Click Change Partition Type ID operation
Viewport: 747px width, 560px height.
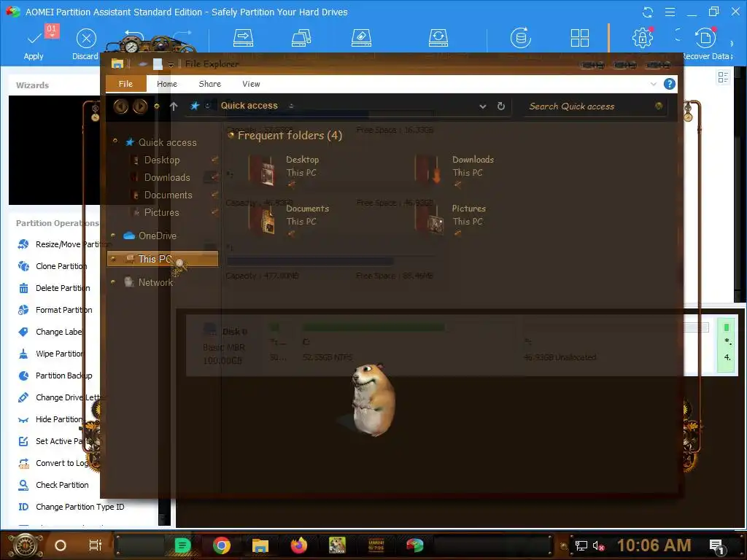(x=71, y=507)
